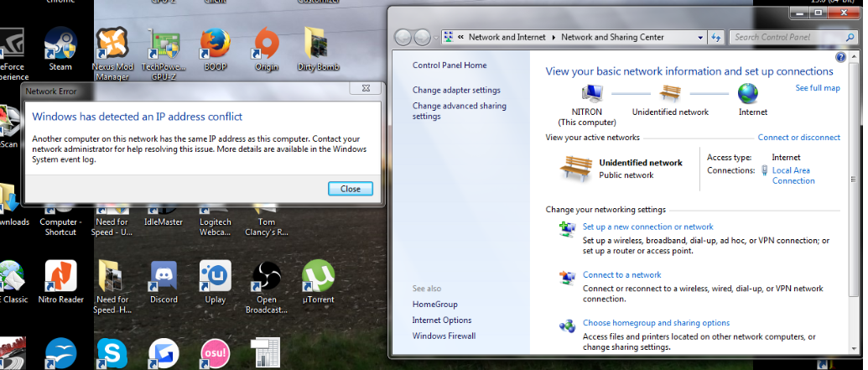Click the Local Area Connection plug icon
The image size is (868, 370).
coord(765,170)
